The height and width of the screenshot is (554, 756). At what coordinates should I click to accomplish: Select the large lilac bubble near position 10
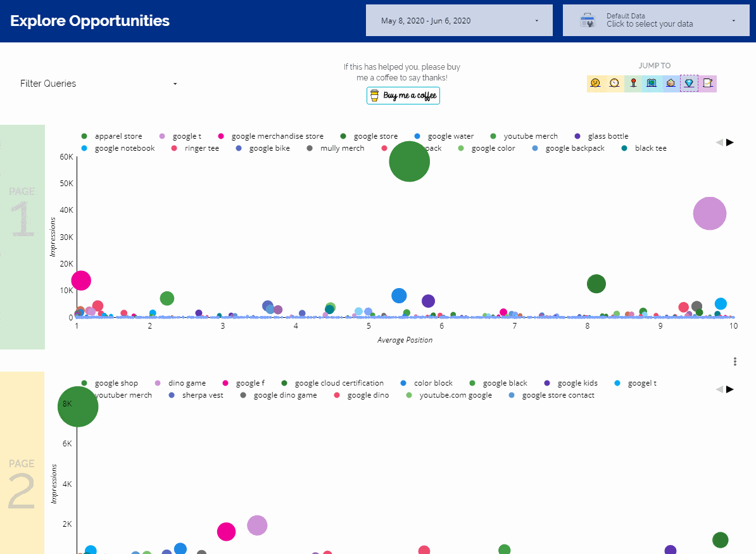tap(710, 213)
